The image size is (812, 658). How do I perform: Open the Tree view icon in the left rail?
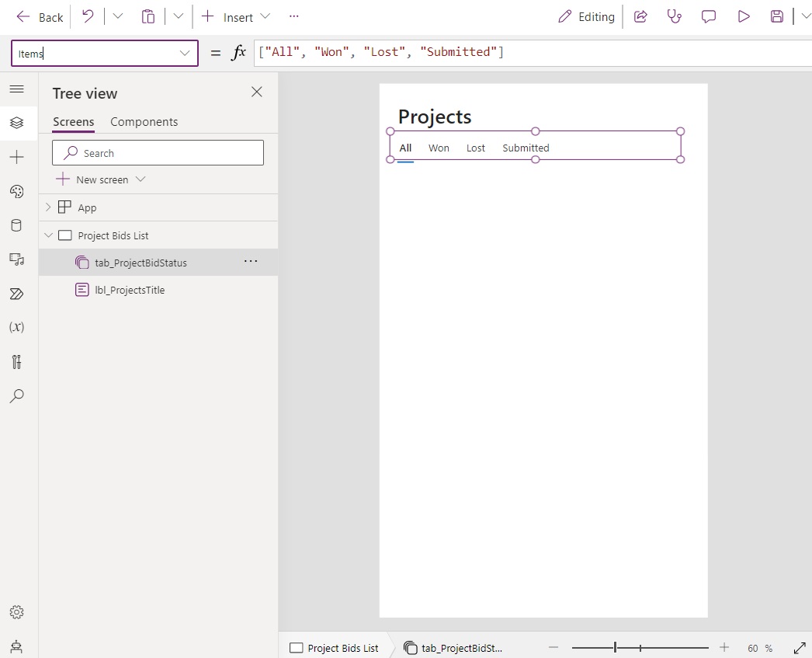(x=17, y=123)
